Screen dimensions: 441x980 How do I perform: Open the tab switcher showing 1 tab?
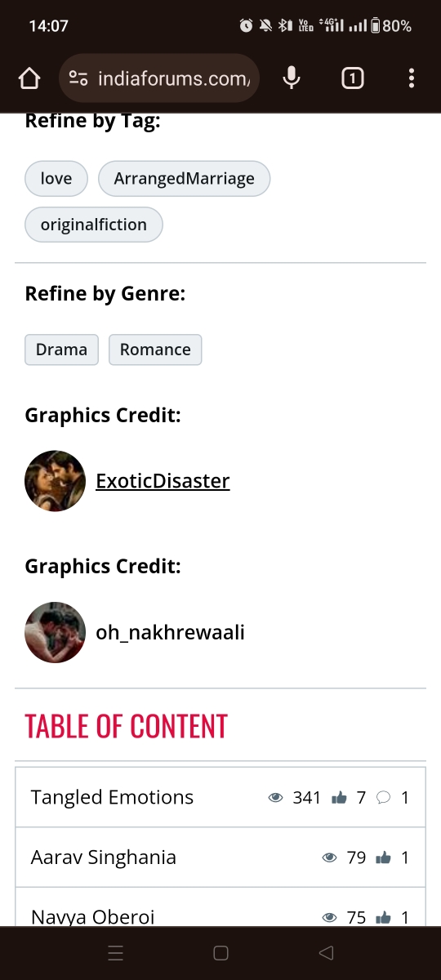(x=352, y=78)
